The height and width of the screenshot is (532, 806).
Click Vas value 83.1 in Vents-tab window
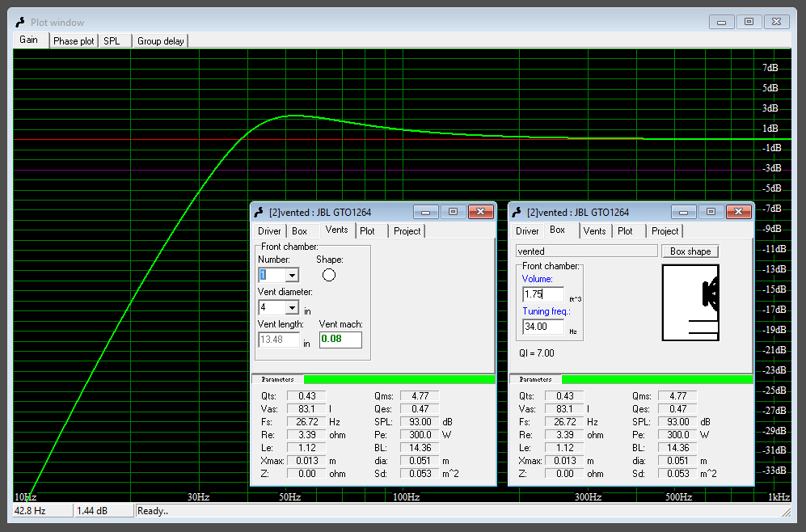pyautogui.click(x=307, y=409)
